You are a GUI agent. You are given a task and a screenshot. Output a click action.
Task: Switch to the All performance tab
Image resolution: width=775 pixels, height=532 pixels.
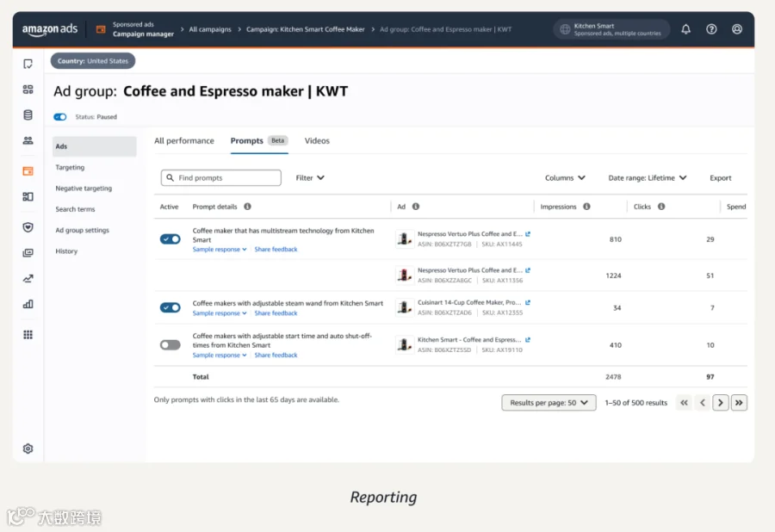click(184, 141)
